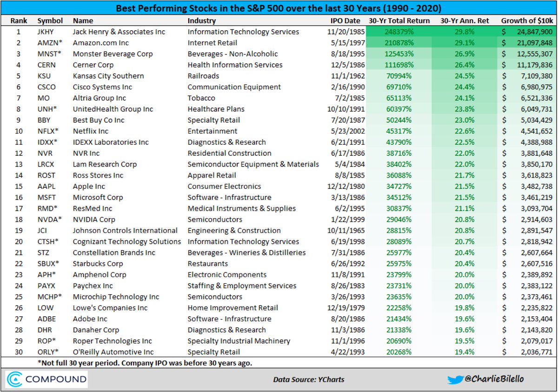This screenshot has height=392, width=558.
Task: Click 'Cisco Systems Inc' cell
Action: tap(102, 87)
